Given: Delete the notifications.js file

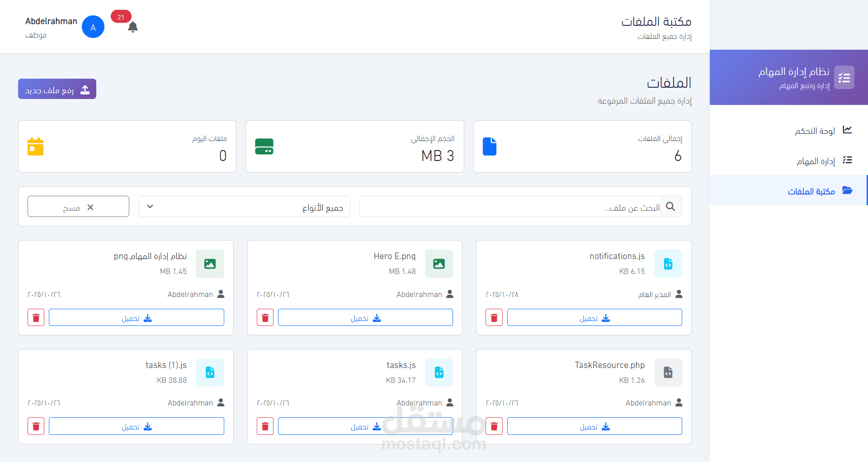Looking at the screenshot, I should click(494, 318).
